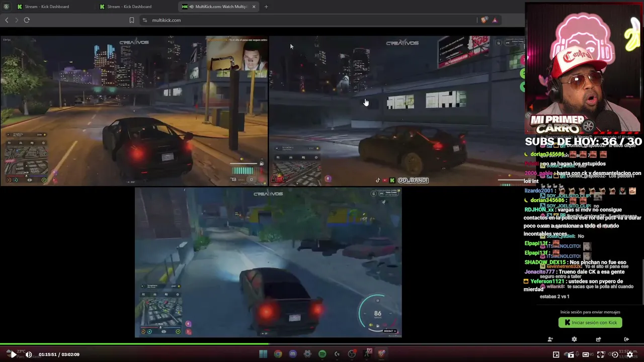This screenshot has width=644, height=362.
Task: Click the chat username Jonacito777
Action: point(539,272)
